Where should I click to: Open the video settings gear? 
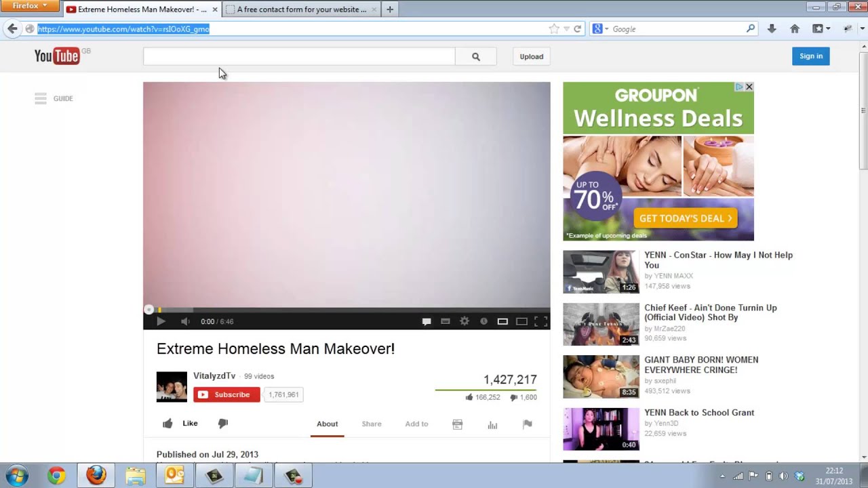[x=465, y=321]
